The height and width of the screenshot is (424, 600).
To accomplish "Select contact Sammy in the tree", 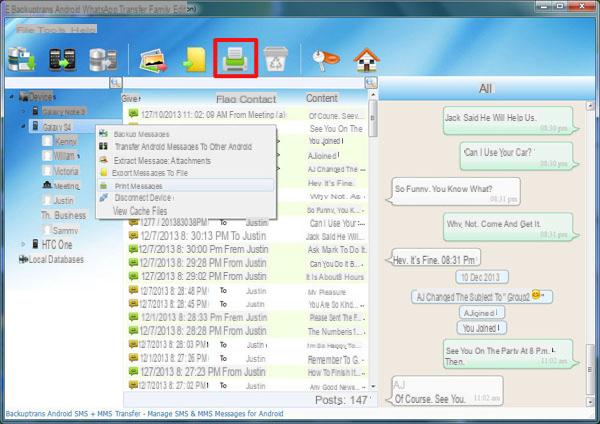I will click(x=65, y=231).
